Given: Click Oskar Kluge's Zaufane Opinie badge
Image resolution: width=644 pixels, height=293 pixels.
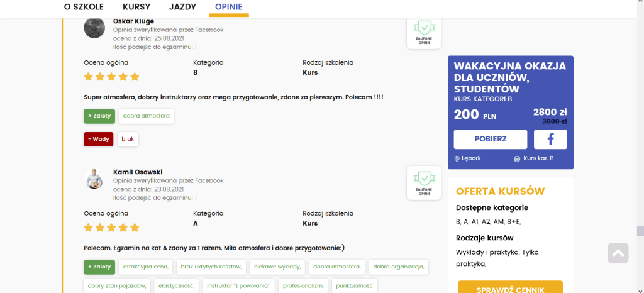Looking at the screenshot, I should click(424, 31).
